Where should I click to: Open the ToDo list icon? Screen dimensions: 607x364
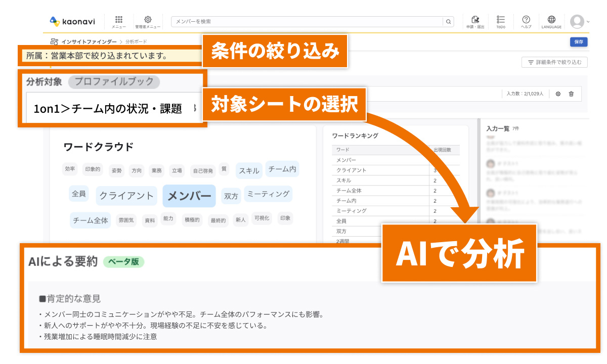pyautogui.click(x=501, y=20)
